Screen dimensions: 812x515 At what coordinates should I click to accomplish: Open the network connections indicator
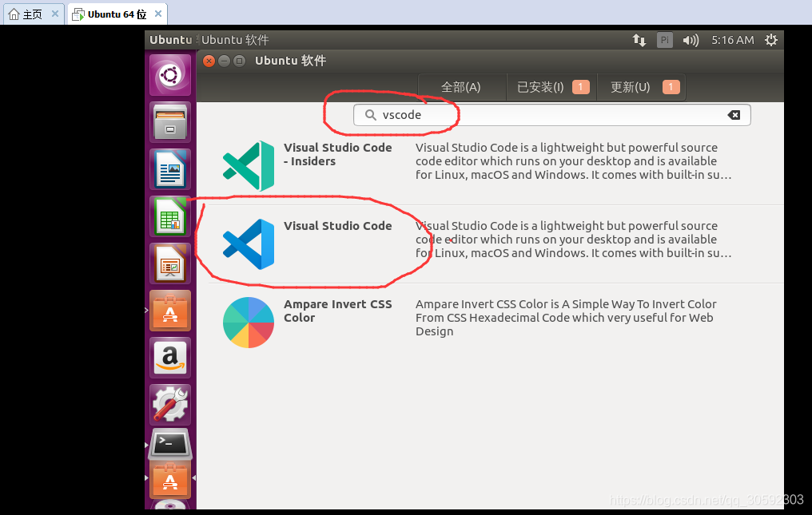point(639,40)
